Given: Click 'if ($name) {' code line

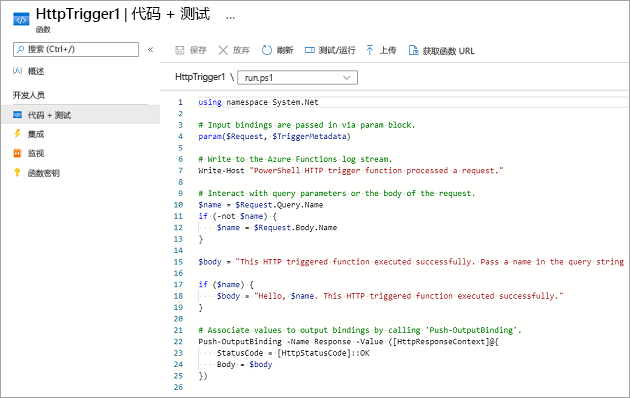Looking at the screenshot, I should tap(226, 284).
